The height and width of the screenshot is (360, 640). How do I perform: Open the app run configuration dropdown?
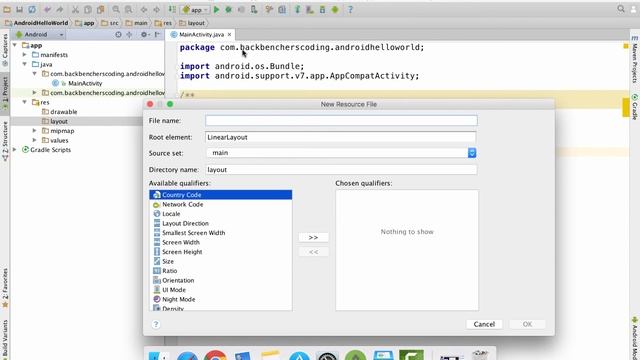(196, 9)
